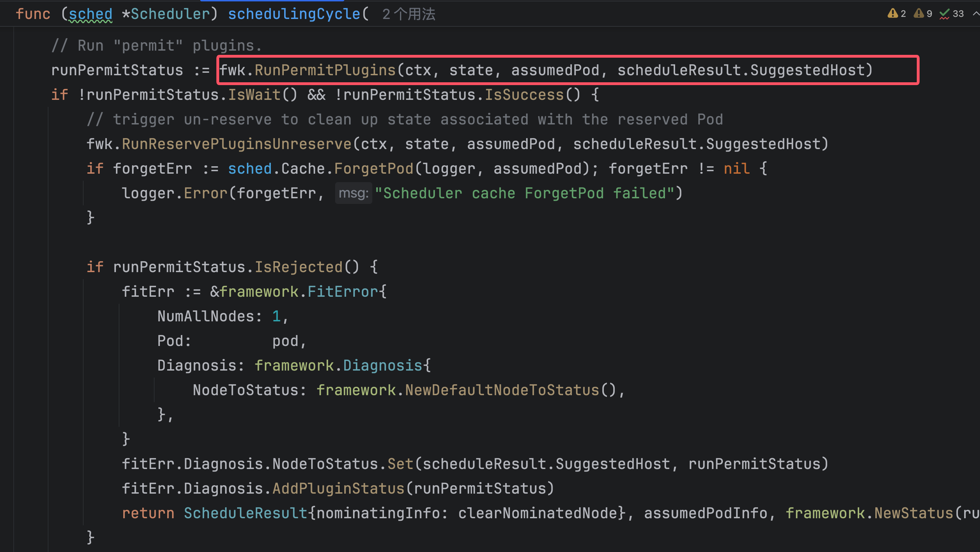Viewport: 980px width, 552px height.
Task: Click the 'msg:' parameter inlay hint
Action: [x=353, y=193]
